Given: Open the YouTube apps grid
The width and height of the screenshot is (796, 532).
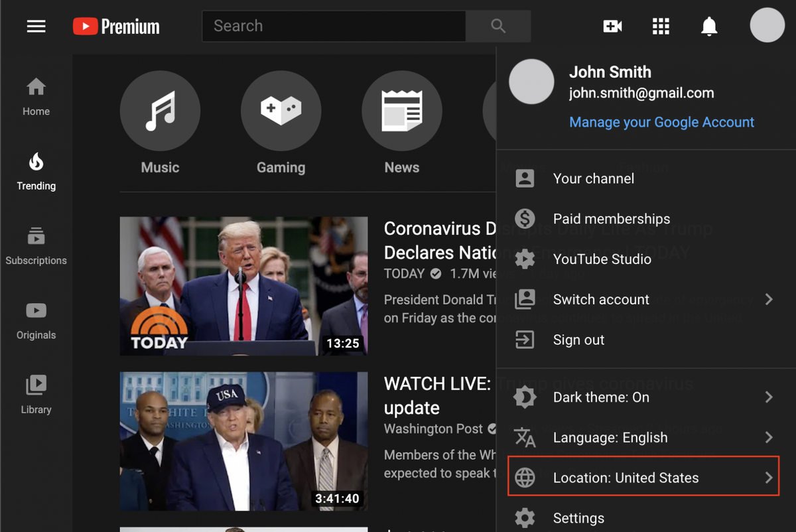Looking at the screenshot, I should click(661, 27).
